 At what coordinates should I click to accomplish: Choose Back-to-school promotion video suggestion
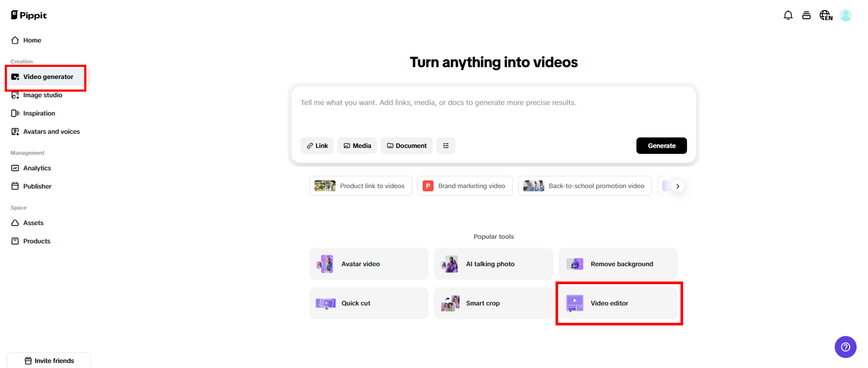[585, 186]
